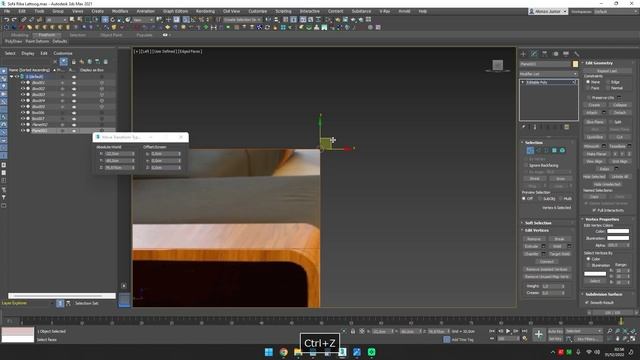The height and width of the screenshot is (360, 640).
Task: Toggle Smooth Result checkbox
Action: [587, 302]
